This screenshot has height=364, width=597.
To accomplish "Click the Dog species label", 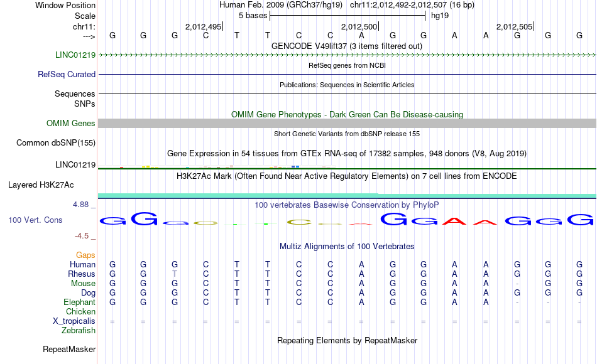I will pyautogui.click(x=89, y=293).
